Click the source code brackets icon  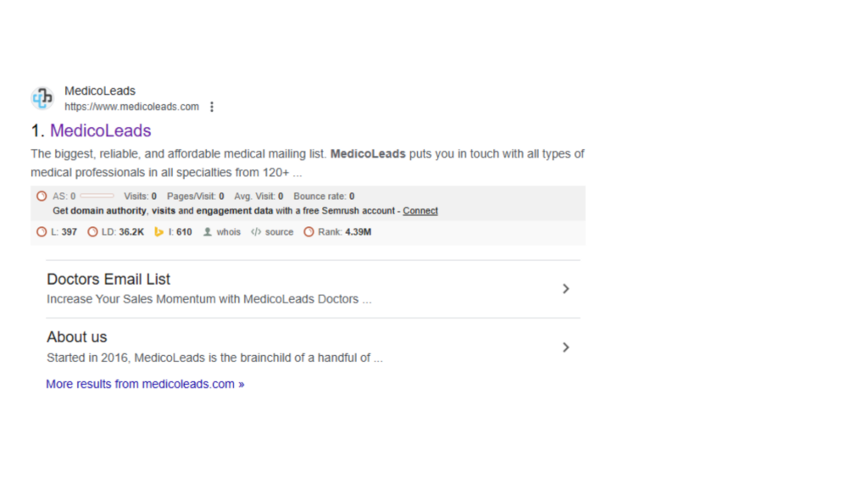[256, 232]
